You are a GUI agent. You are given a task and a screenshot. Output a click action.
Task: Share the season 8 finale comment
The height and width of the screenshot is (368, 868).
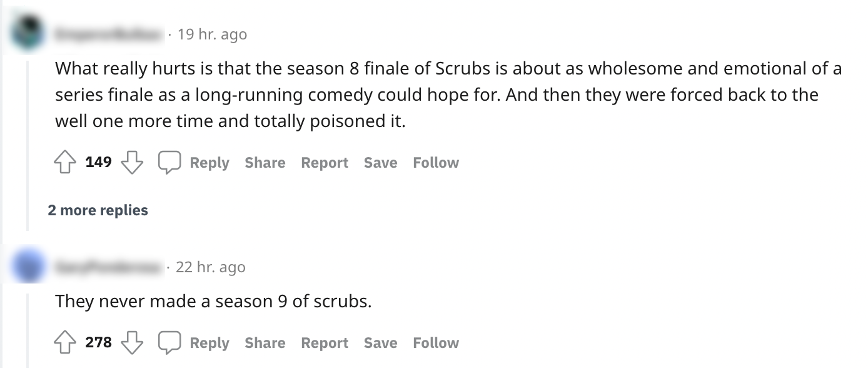(x=265, y=163)
